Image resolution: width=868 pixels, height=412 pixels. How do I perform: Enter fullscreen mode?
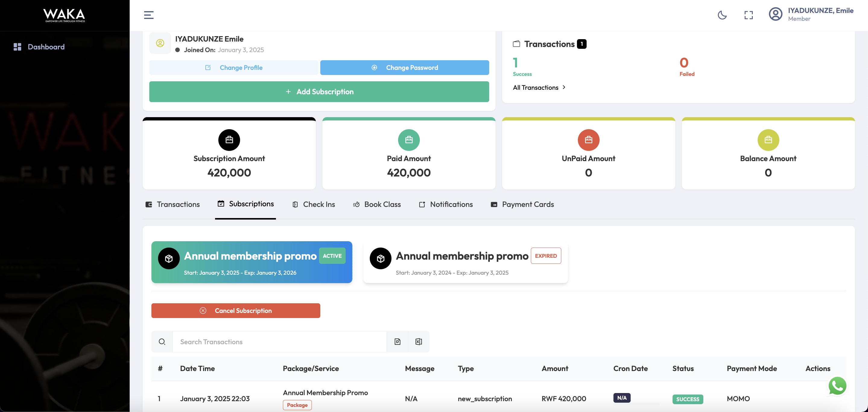748,15
